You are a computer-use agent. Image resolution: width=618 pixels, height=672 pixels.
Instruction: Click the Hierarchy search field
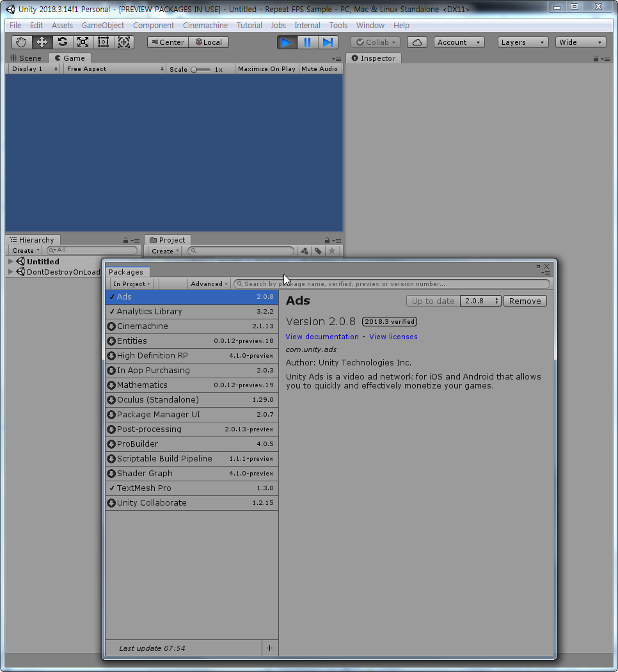pyautogui.click(x=92, y=250)
